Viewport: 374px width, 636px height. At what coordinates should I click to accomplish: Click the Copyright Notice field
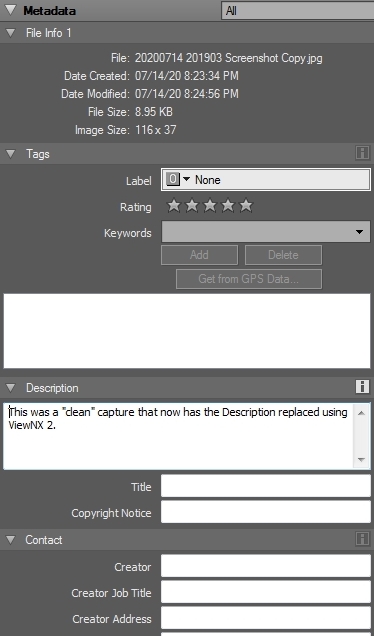point(266,512)
